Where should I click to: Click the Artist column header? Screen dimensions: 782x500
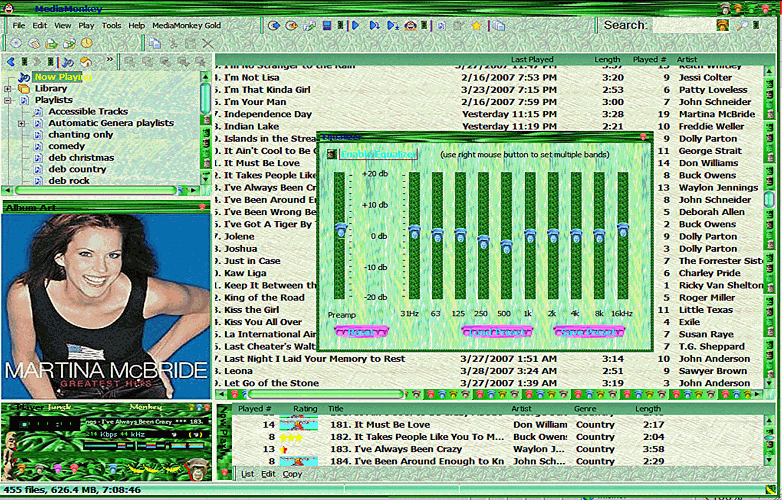(687, 60)
